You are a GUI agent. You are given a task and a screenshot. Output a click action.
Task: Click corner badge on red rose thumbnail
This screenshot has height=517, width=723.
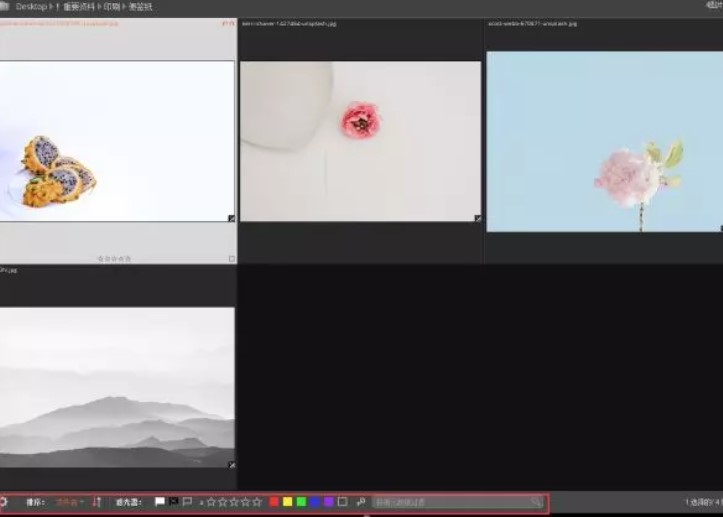coord(477,218)
